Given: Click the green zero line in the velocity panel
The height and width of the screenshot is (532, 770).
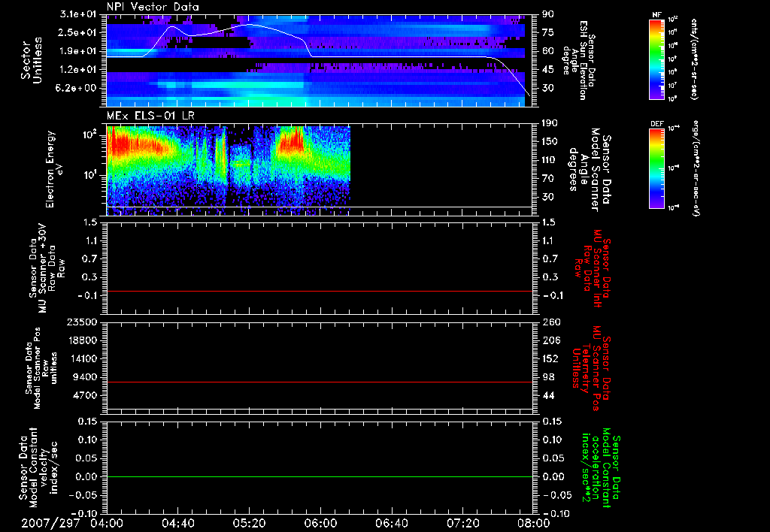Looking at the screenshot, I should point(320,476).
